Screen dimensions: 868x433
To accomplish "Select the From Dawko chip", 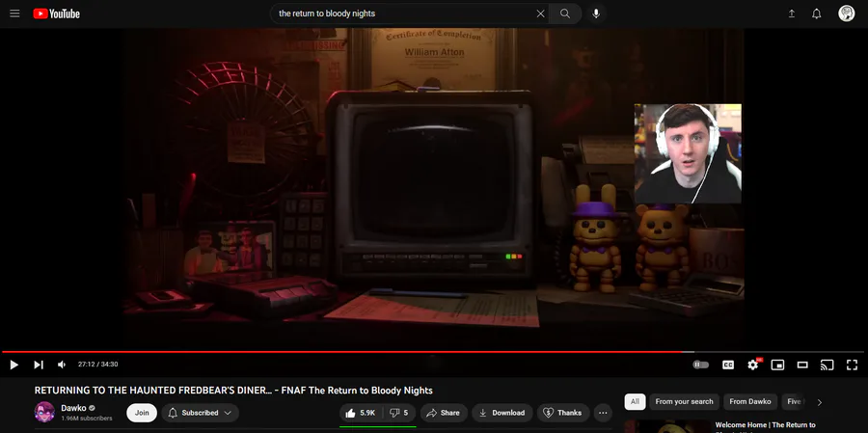I will 750,402.
